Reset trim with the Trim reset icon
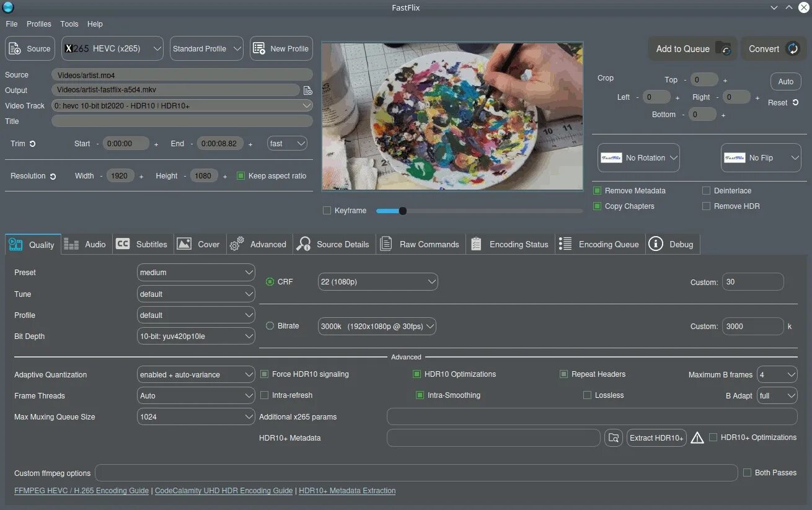 pyautogui.click(x=33, y=144)
